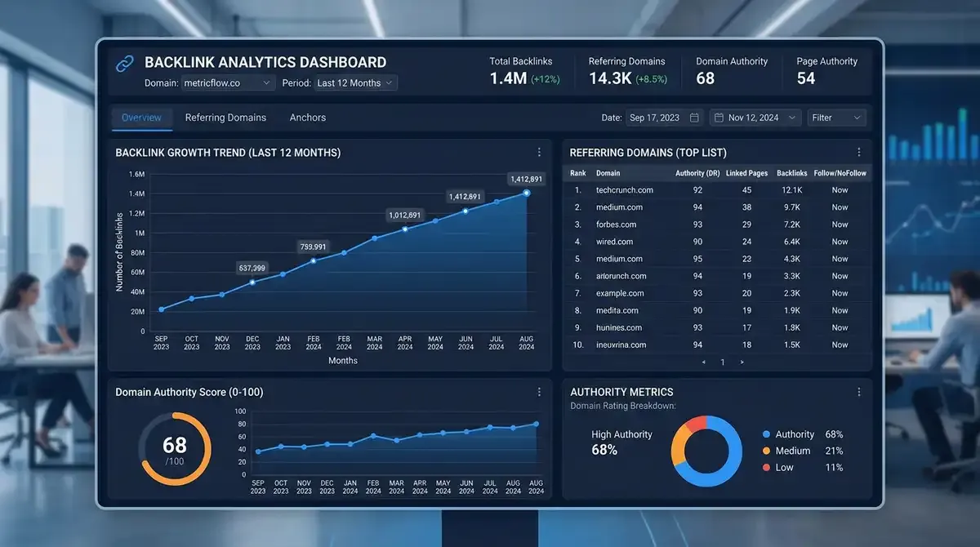Toggle the Low legend entry

pos(782,467)
